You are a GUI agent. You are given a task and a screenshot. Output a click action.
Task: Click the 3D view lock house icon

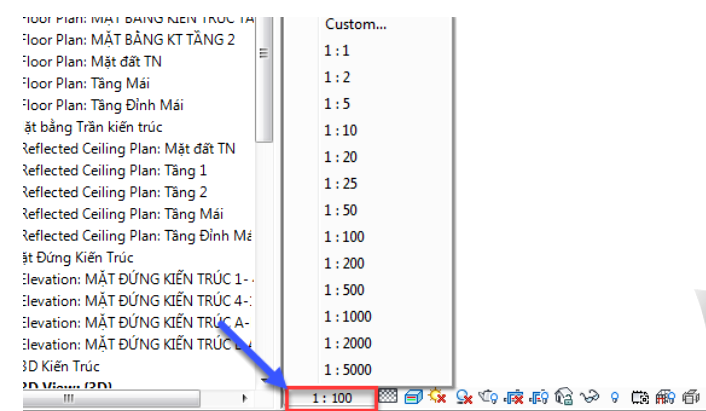[564, 398]
